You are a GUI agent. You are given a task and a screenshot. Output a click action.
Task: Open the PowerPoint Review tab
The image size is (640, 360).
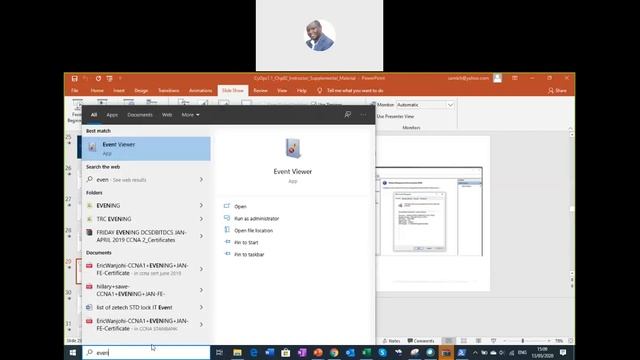260,91
